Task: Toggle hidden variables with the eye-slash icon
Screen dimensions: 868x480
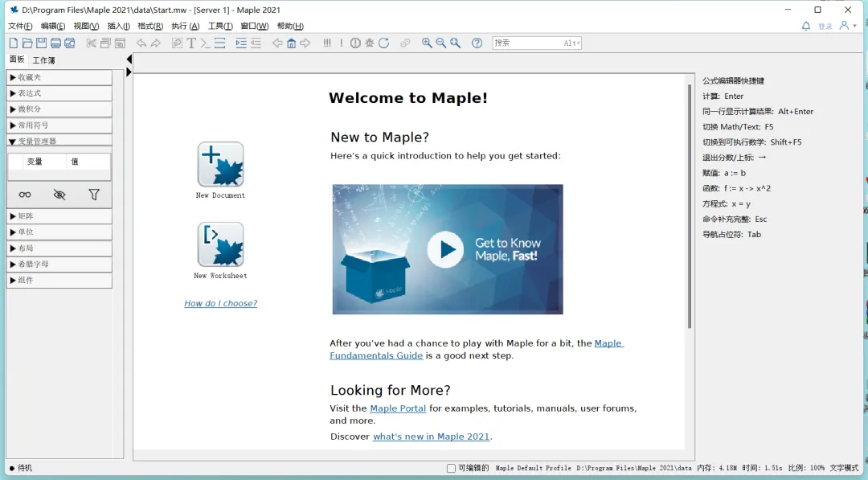Action: click(x=59, y=195)
